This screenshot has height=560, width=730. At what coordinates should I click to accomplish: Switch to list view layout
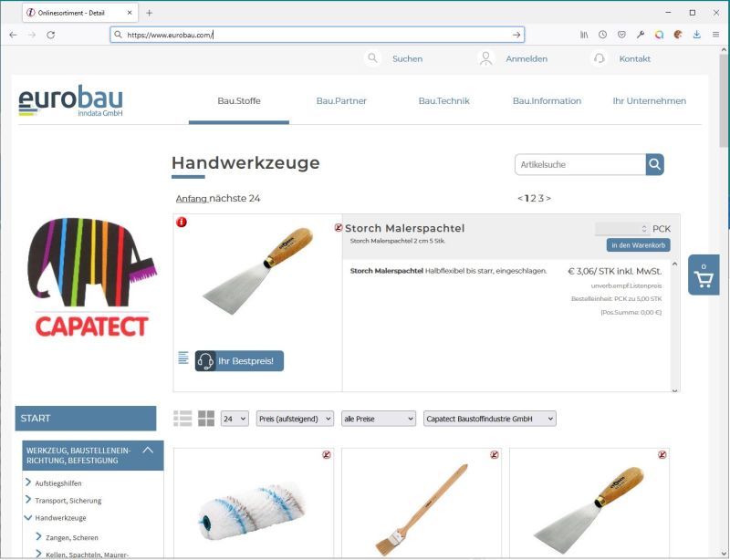pos(182,419)
